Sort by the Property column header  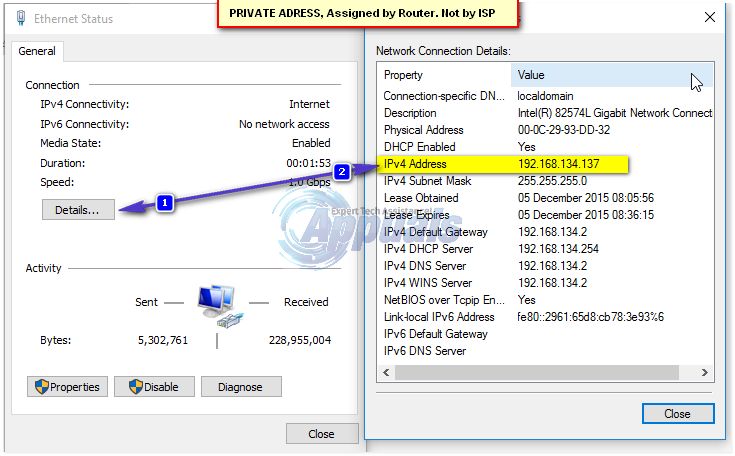click(x=444, y=75)
